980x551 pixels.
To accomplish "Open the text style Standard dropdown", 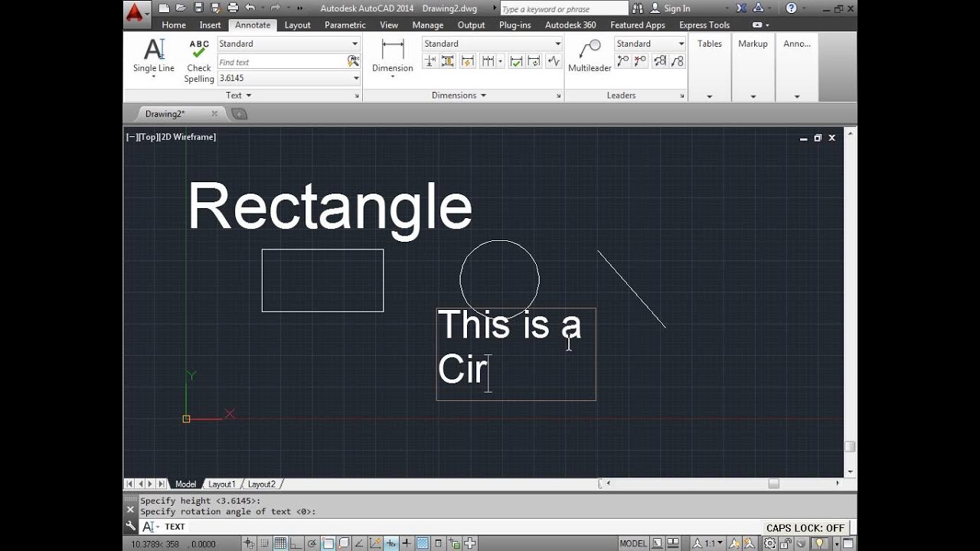I will pos(289,44).
